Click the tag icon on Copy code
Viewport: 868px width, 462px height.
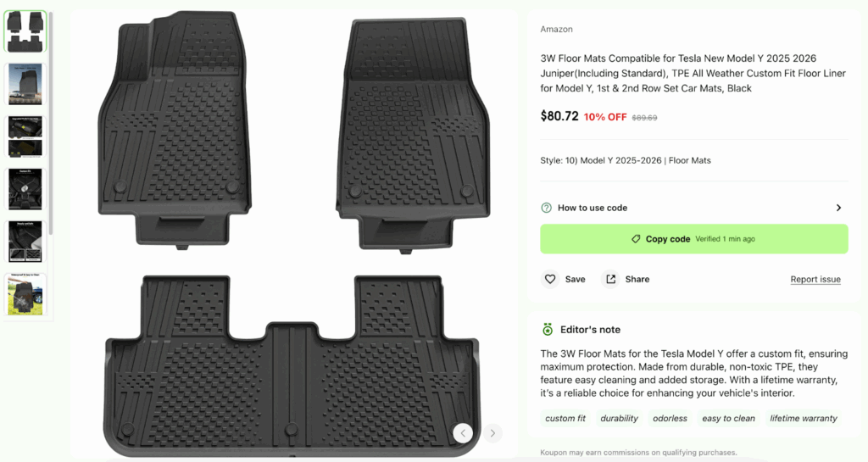click(636, 239)
